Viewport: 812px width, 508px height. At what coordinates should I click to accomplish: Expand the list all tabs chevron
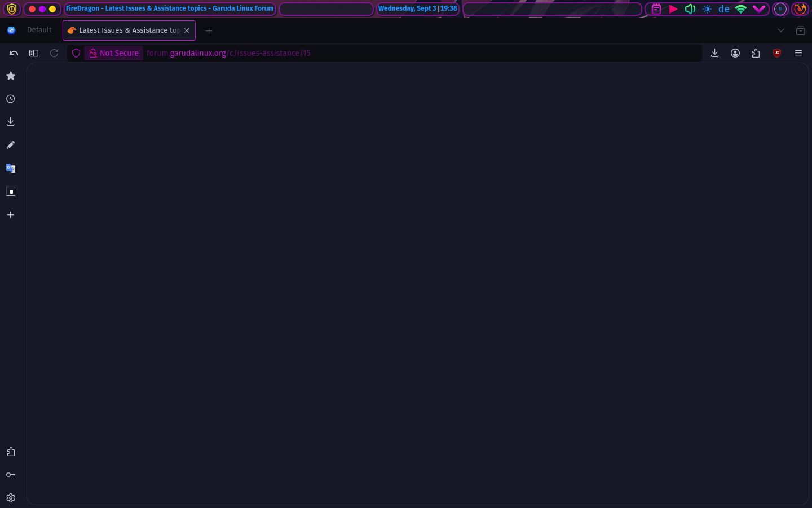tap(781, 30)
